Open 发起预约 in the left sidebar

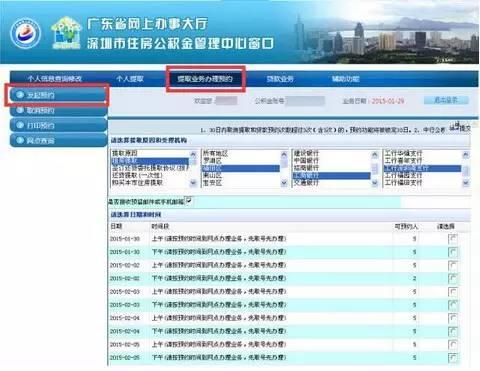58,95
